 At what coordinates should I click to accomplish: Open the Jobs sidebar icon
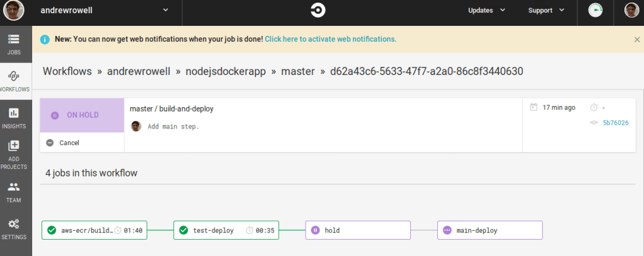[x=14, y=44]
